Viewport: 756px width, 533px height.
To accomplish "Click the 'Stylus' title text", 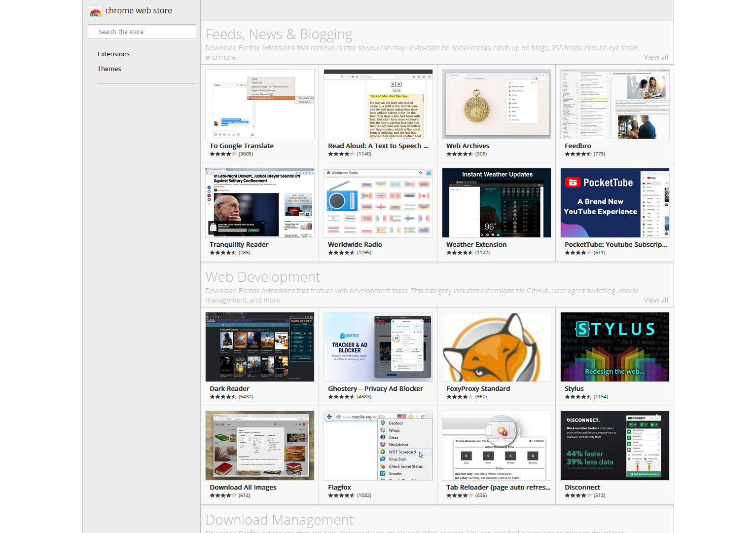I will tap(574, 388).
